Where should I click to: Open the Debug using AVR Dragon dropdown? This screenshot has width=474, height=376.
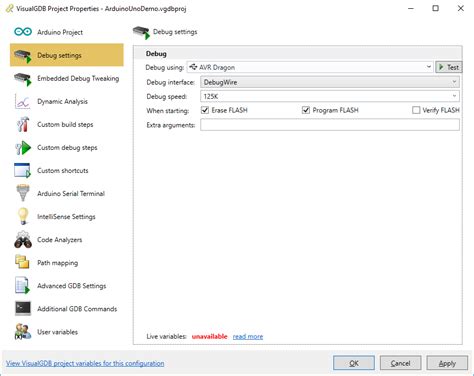[310, 67]
